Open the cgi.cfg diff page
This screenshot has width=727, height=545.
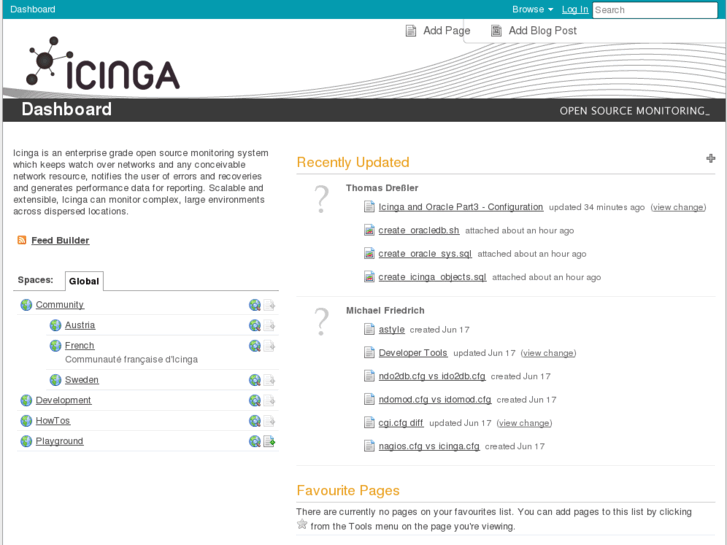click(x=401, y=423)
